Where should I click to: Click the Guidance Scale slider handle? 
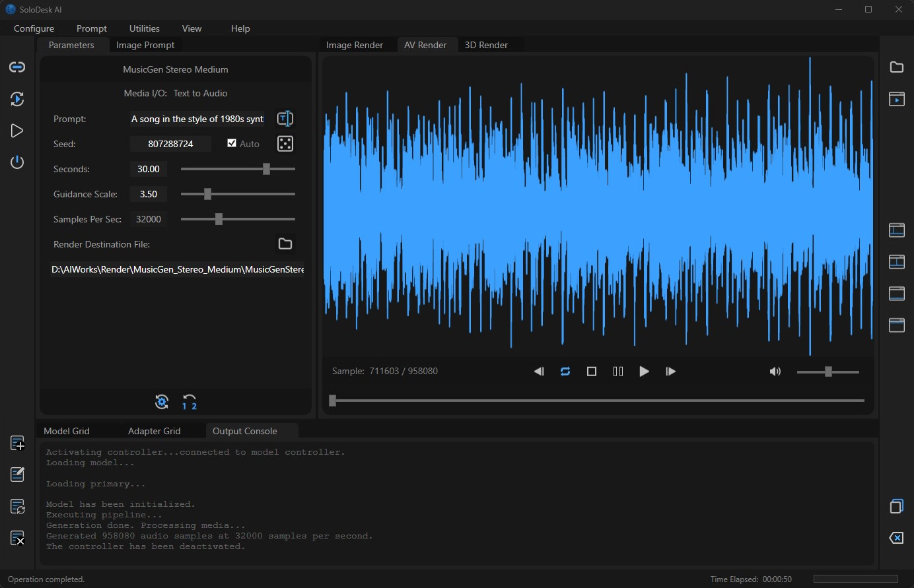207,194
